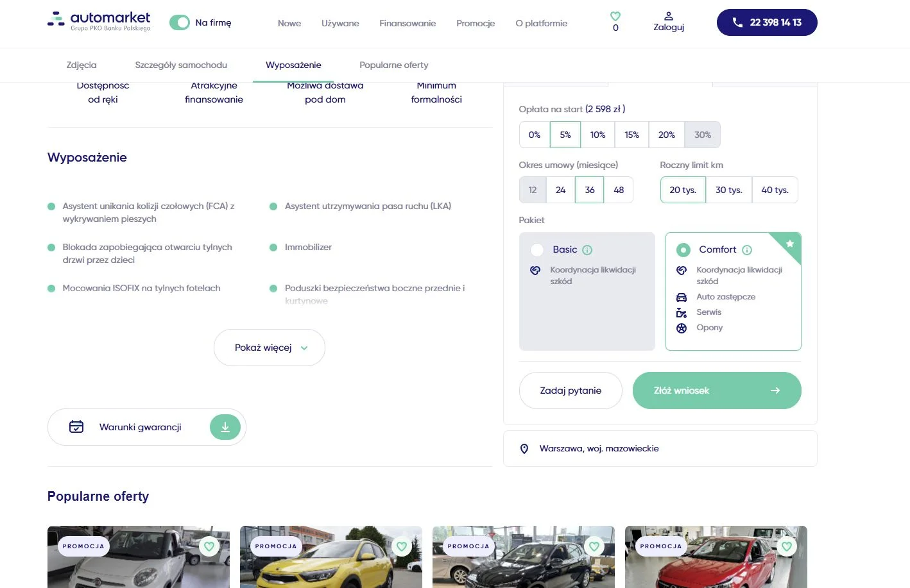Select 40 tys. yearly km limit
This screenshot has height=588, width=910.
pyautogui.click(x=775, y=190)
